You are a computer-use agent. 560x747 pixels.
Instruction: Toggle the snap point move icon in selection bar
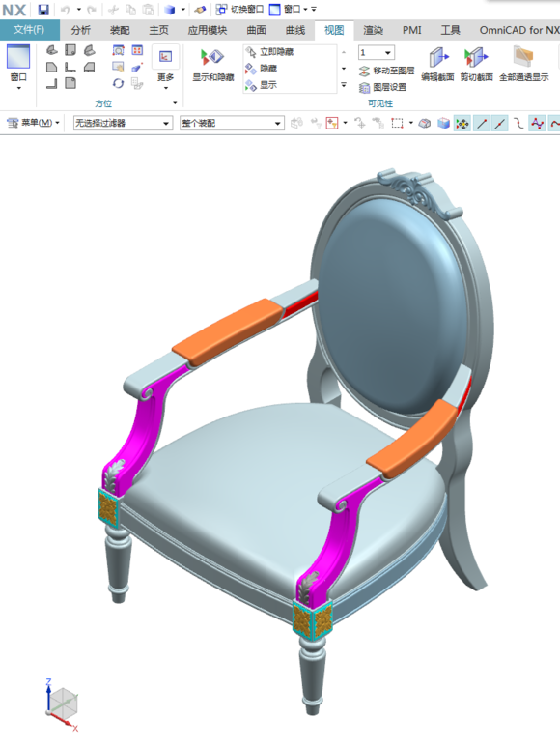462,124
